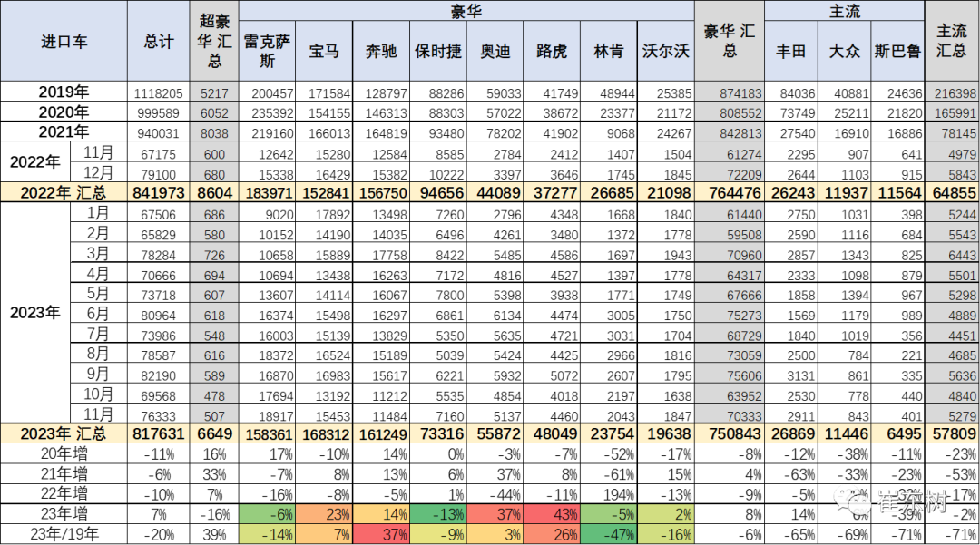Click the 超豪华汇总 column header
980x545 pixels.
point(214,42)
